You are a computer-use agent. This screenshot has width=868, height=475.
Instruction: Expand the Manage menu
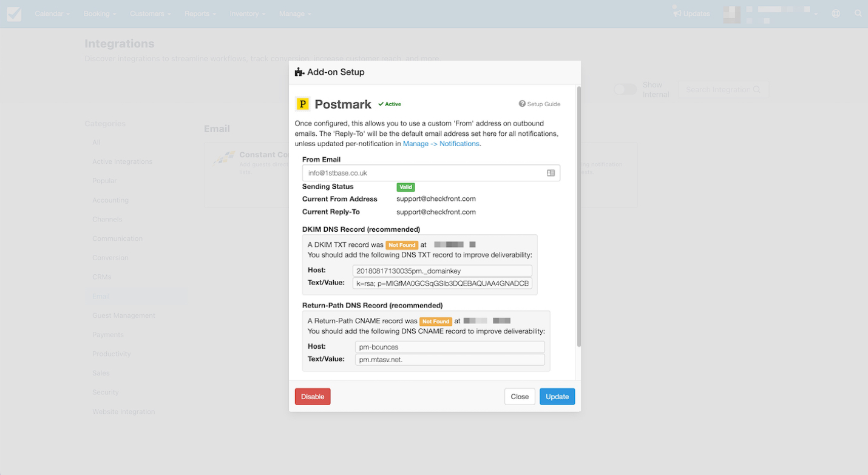(x=295, y=13)
